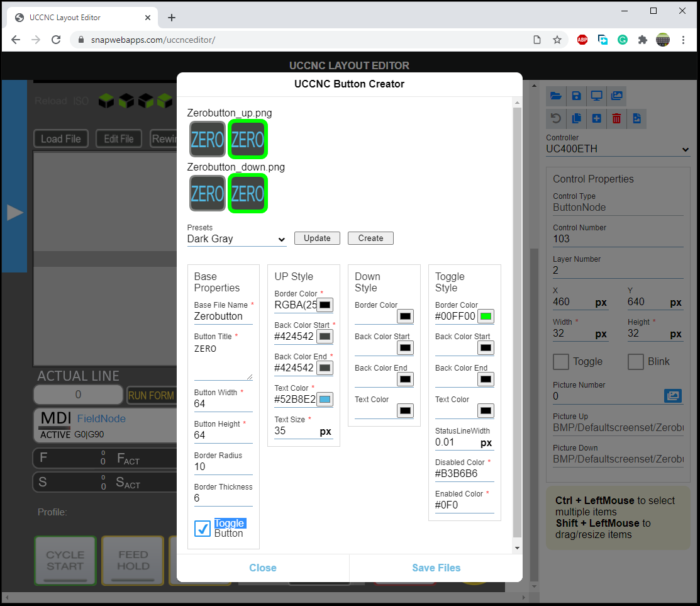Screen dimensions: 700x606
Task: Click the browser address bar URL
Action: 153,40
